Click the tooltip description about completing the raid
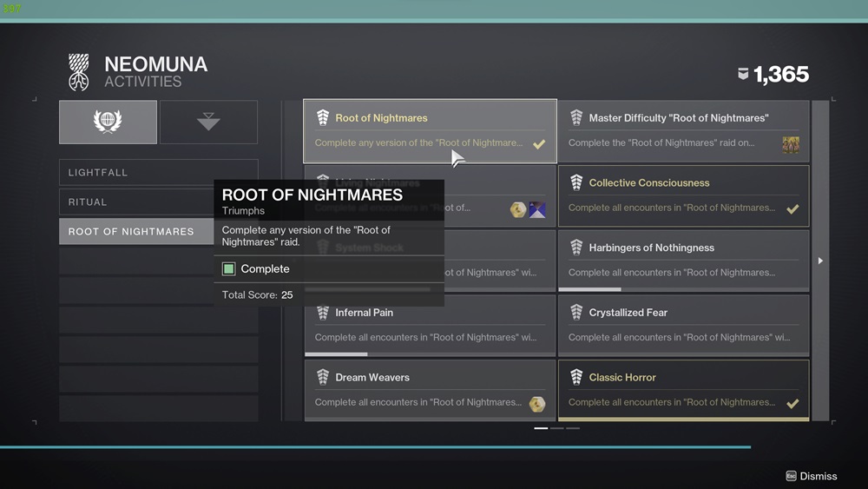 [306, 236]
